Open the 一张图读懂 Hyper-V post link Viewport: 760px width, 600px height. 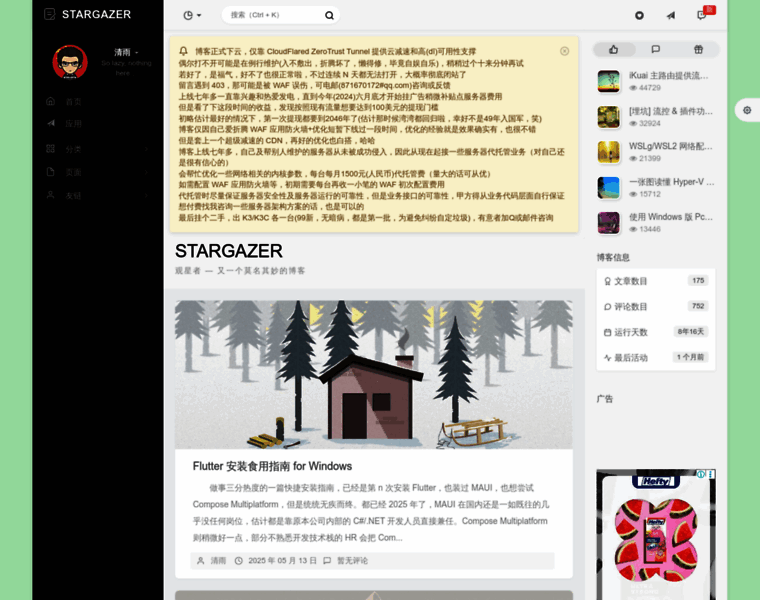[x=671, y=182]
